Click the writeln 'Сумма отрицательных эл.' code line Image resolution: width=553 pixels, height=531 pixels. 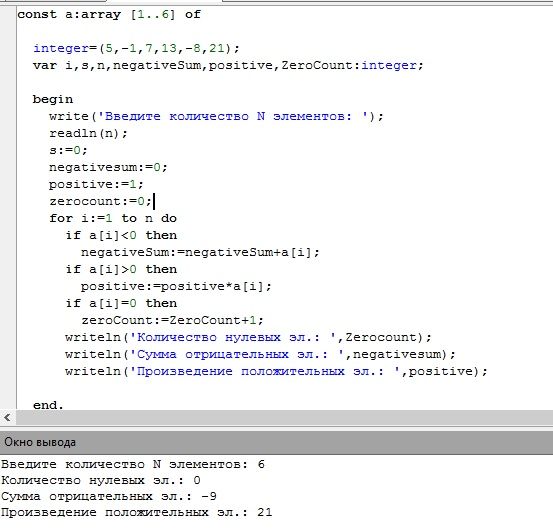pyautogui.click(x=260, y=354)
